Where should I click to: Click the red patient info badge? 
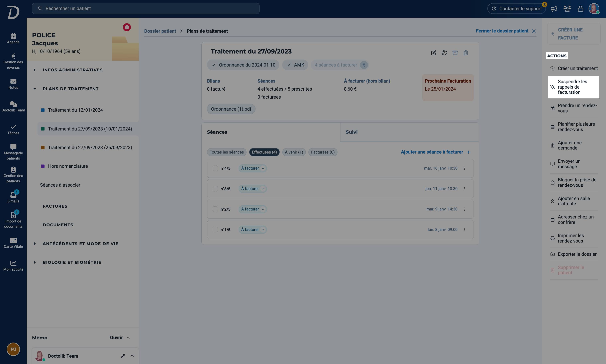tap(127, 27)
